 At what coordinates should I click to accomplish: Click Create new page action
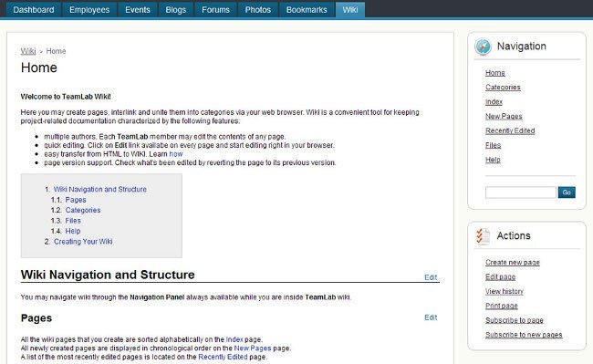pos(513,263)
